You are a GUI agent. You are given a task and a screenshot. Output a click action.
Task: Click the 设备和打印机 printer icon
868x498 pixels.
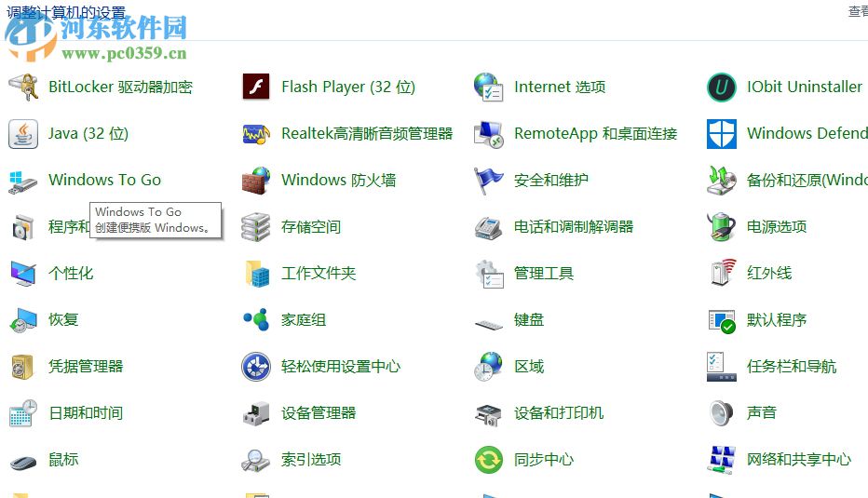488,414
